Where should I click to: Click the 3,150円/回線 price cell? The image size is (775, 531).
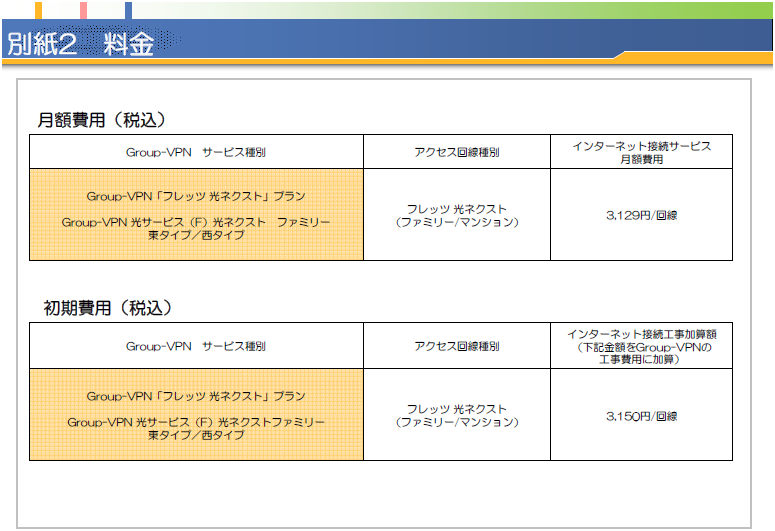pos(641,415)
